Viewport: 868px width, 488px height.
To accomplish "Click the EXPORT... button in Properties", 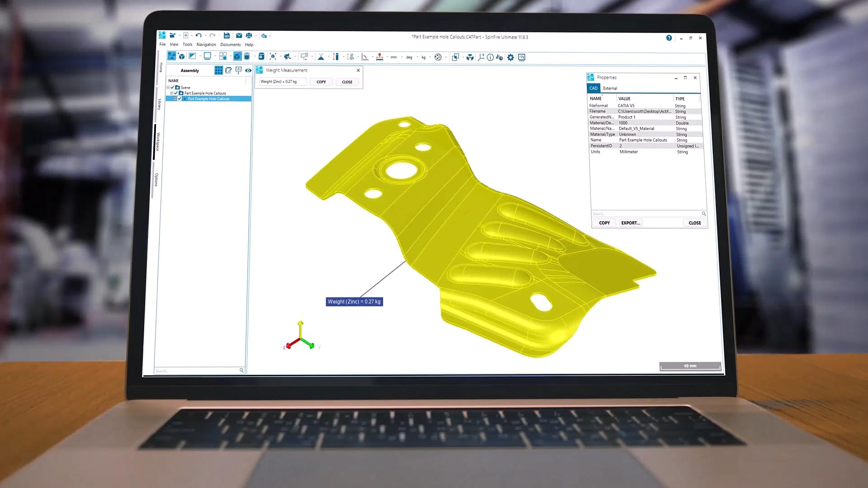I will pyautogui.click(x=631, y=223).
